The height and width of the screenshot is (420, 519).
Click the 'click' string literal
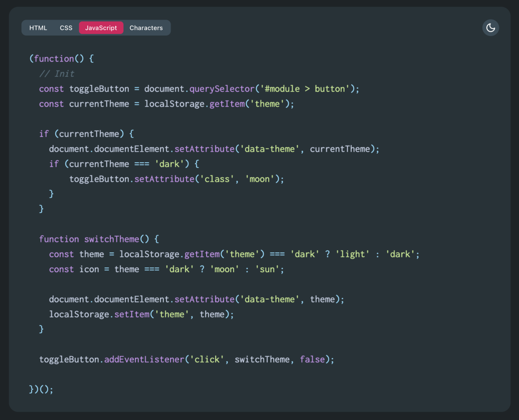tap(207, 360)
